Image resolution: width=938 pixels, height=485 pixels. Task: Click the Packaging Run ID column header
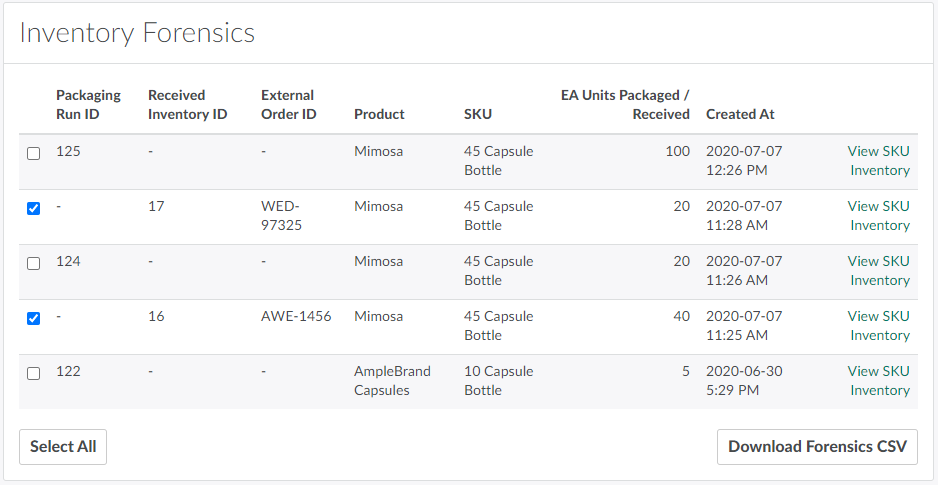tap(88, 104)
